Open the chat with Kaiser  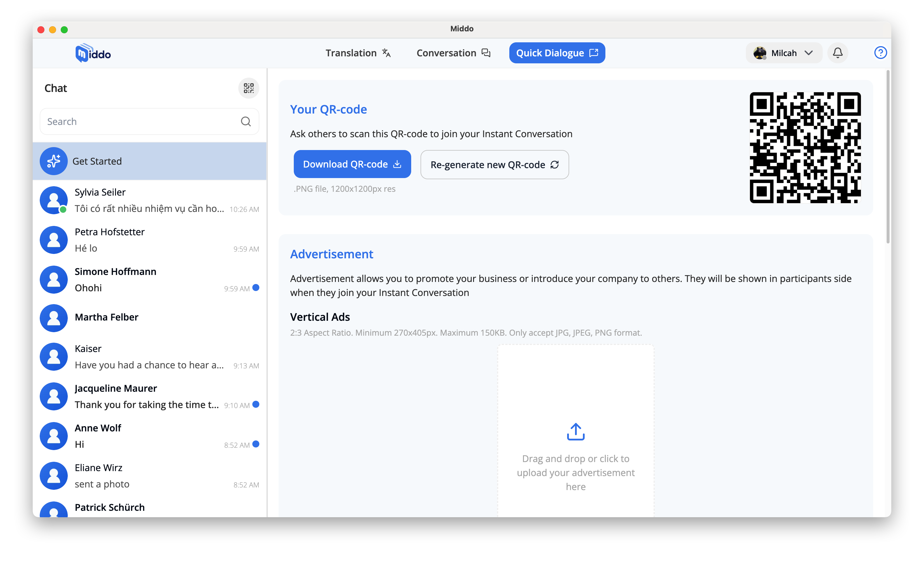[x=150, y=357]
